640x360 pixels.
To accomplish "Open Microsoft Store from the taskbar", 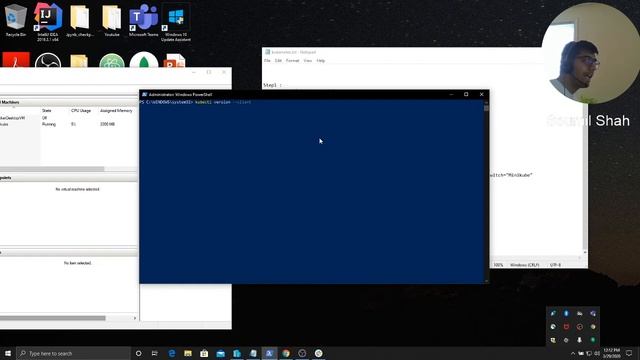I will click(204, 353).
